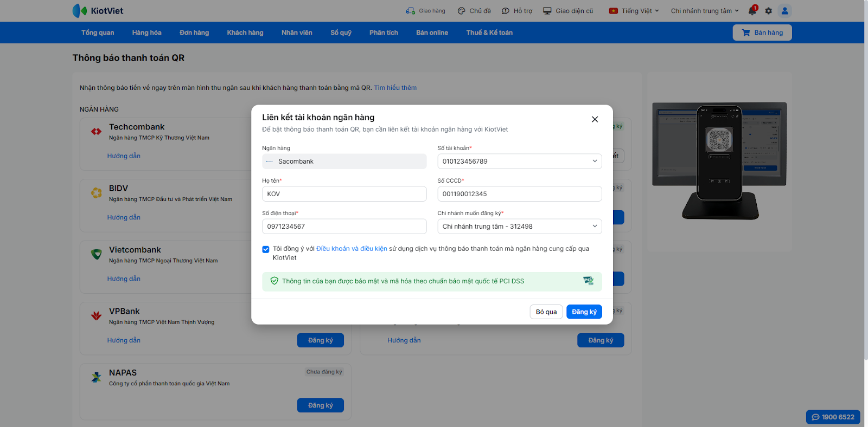
Task: Click the Chủ đề palette icon
Action: coord(462,11)
